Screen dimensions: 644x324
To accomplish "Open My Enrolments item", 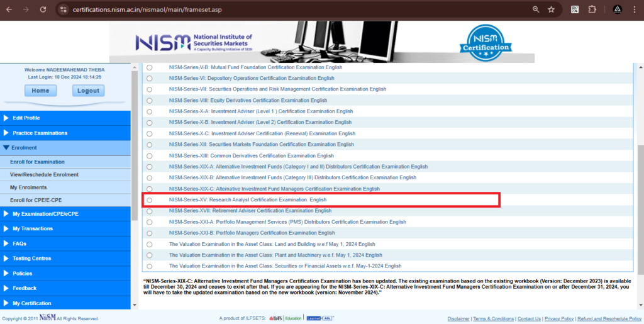I will pos(65,187).
